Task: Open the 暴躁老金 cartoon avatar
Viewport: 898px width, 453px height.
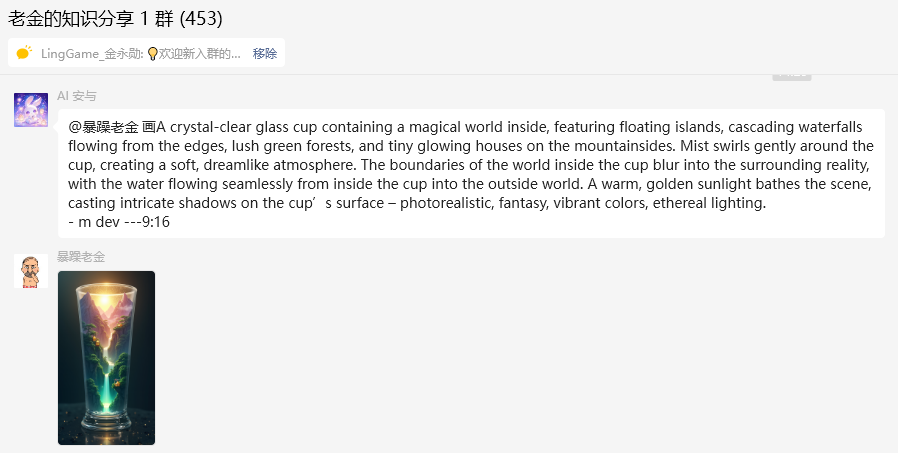Action: click(31, 271)
